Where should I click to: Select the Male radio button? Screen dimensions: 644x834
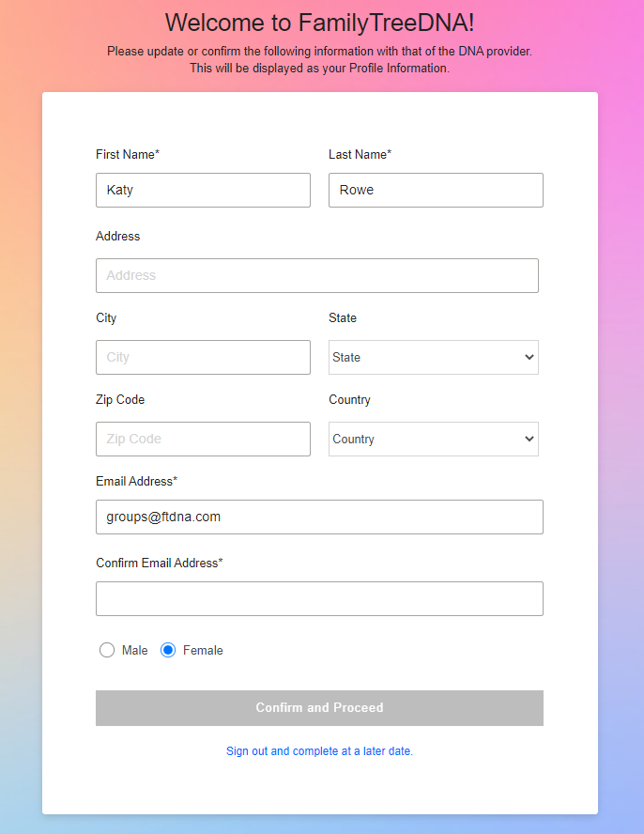(107, 650)
